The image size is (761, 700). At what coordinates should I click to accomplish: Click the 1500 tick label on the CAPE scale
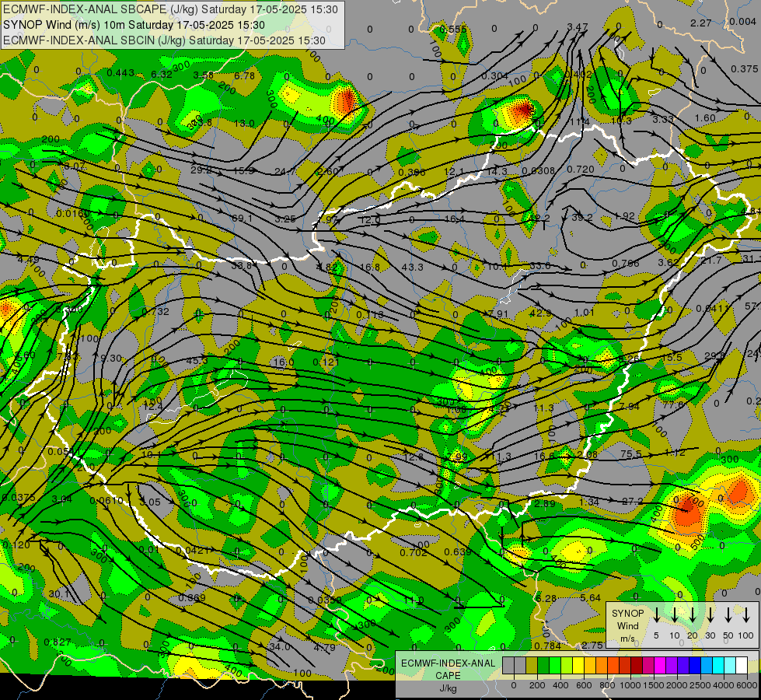(654, 685)
